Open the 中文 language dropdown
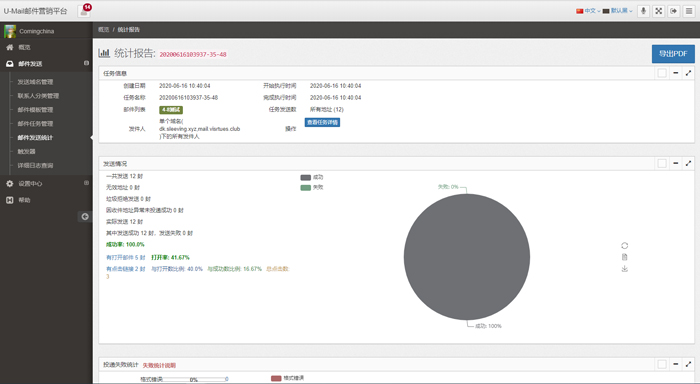This screenshot has width=700, height=384. click(588, 11)
